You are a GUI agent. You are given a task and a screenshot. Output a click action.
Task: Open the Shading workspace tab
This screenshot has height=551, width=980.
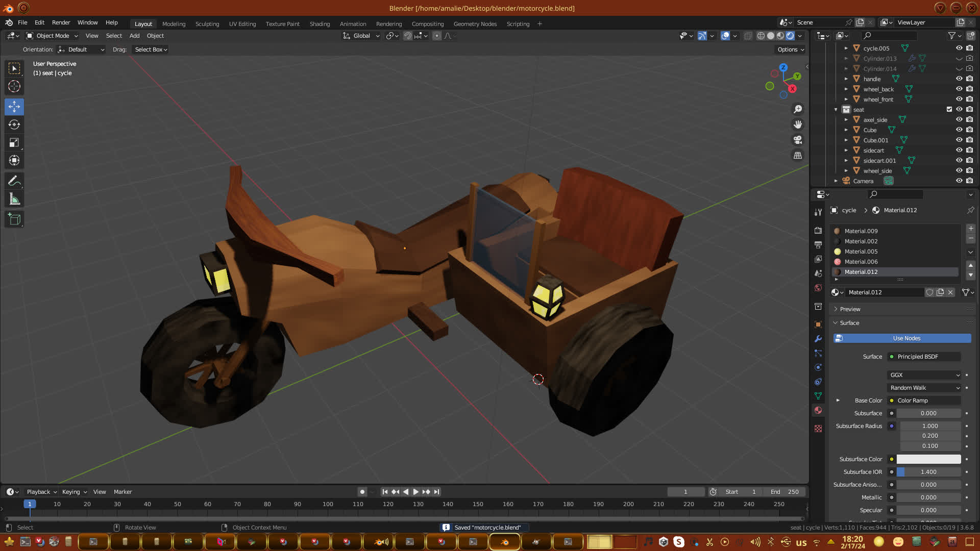pos(320,24)
